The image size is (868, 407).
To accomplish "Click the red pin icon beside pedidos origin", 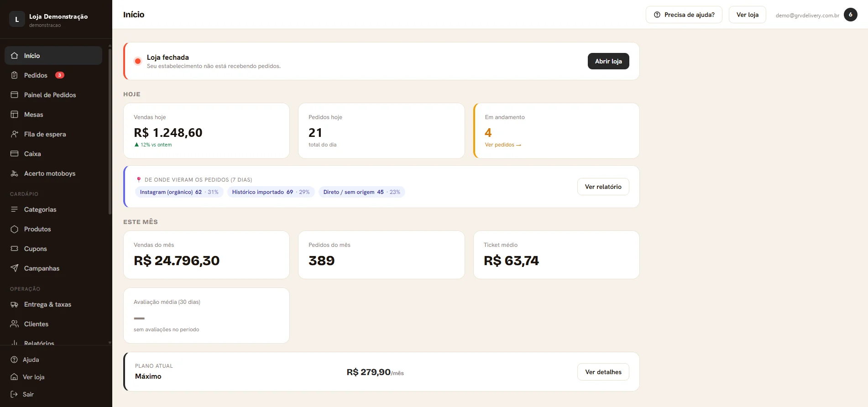I will [x=139, y=180].
